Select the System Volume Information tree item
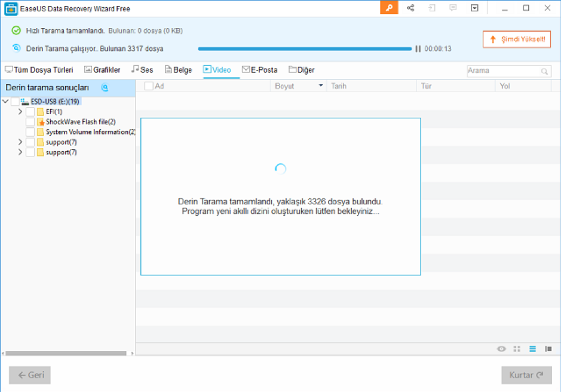 (x=91, y=132)
